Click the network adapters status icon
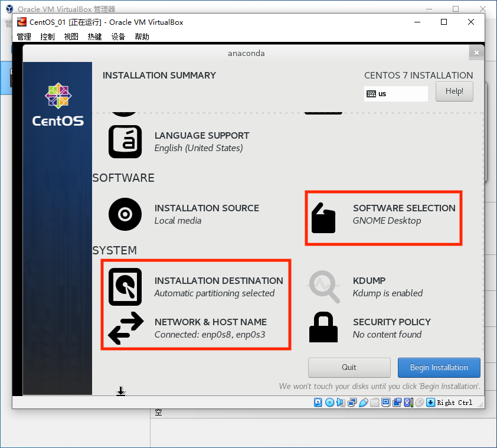 [x=352, y=403]
